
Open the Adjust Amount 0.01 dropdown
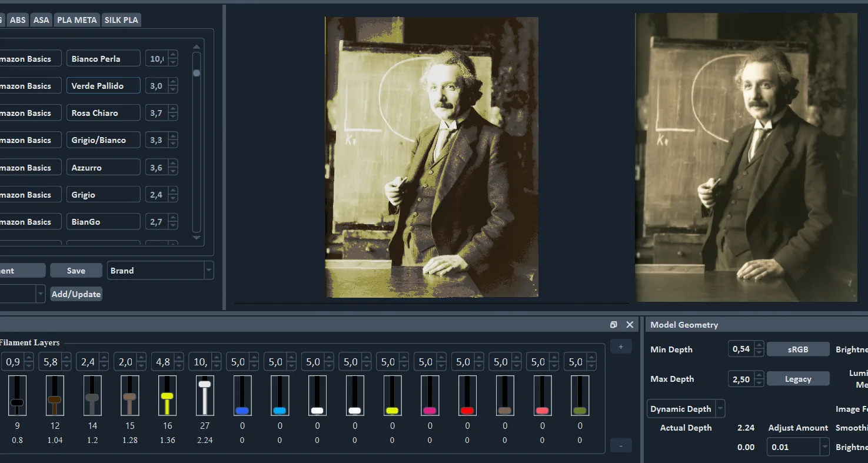click(x=798, y=447)
